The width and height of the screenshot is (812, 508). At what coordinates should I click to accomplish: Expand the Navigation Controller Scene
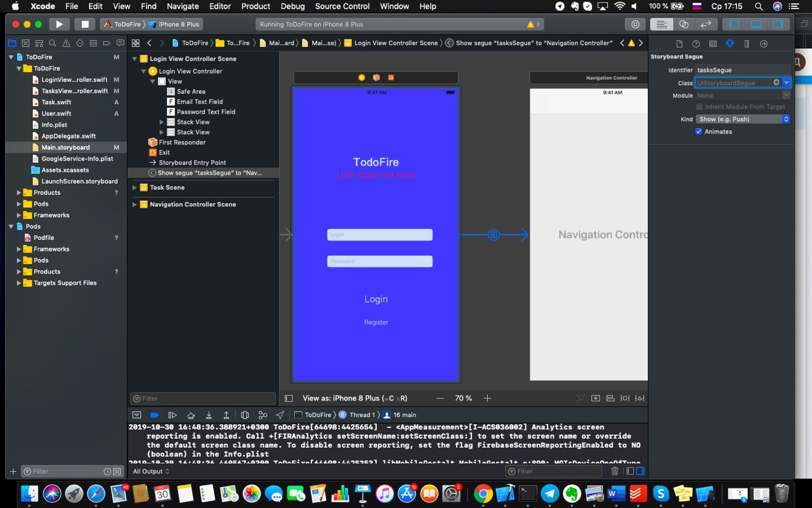pos(134,204)
